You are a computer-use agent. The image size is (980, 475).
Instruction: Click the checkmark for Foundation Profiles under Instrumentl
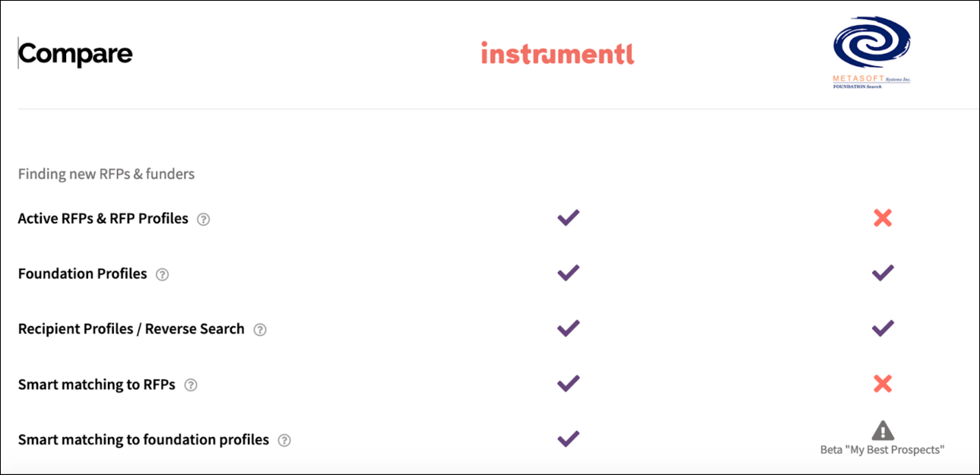pyautogui.click(x=567, y=273)
